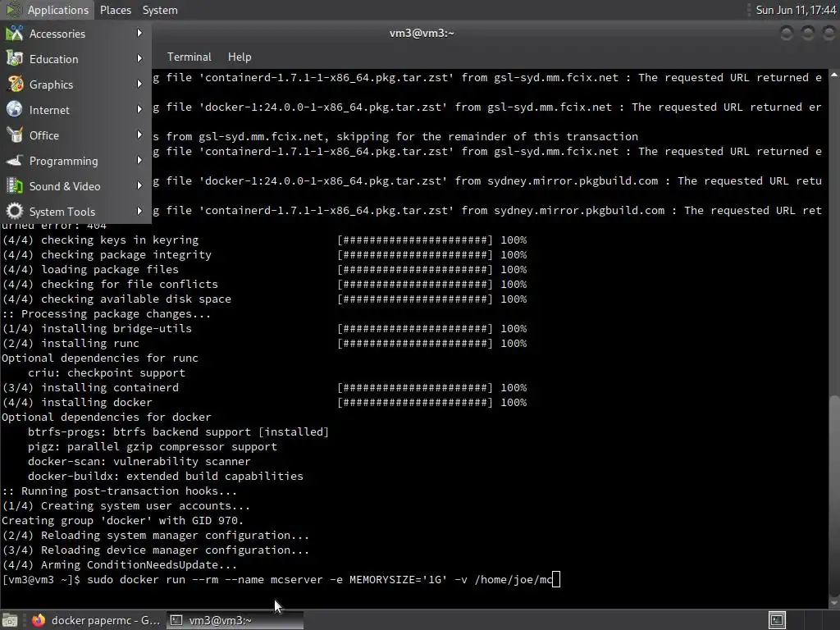Viewport: 840px width, 630px height.
Task: Click the clock showing Sun Jun 11
Action: coord(796,10)
